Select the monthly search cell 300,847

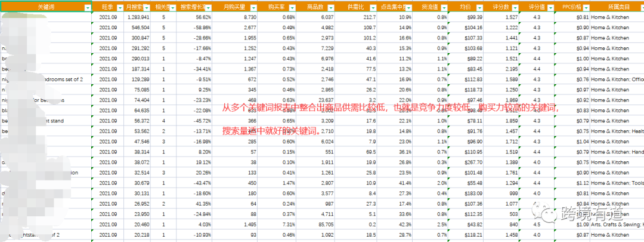pyautogui.click(x=137, y=38)
